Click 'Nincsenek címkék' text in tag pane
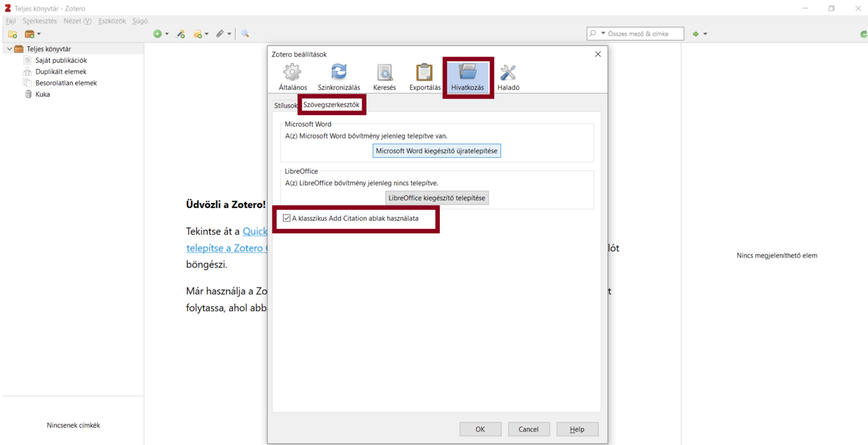The image size is (868, 445). click(73, 425)
